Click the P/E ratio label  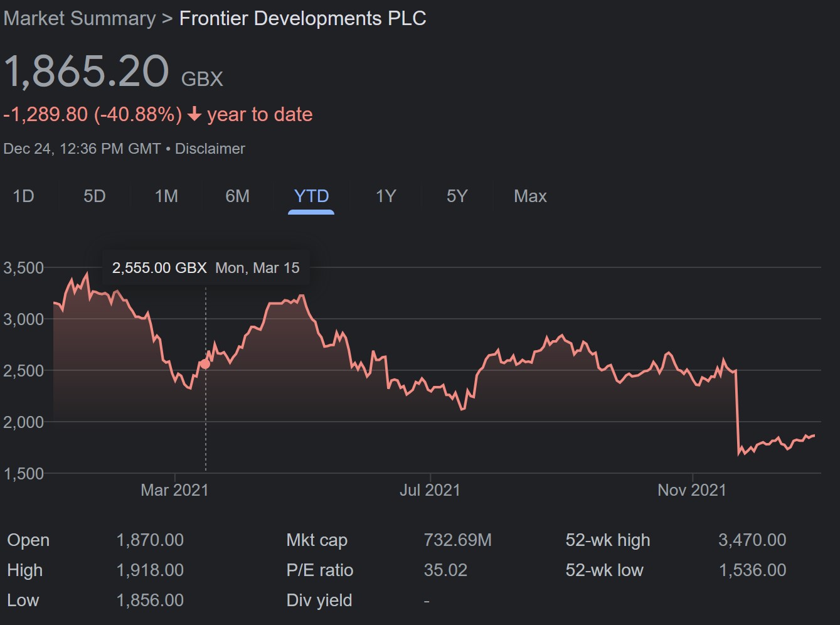(319, 570)
